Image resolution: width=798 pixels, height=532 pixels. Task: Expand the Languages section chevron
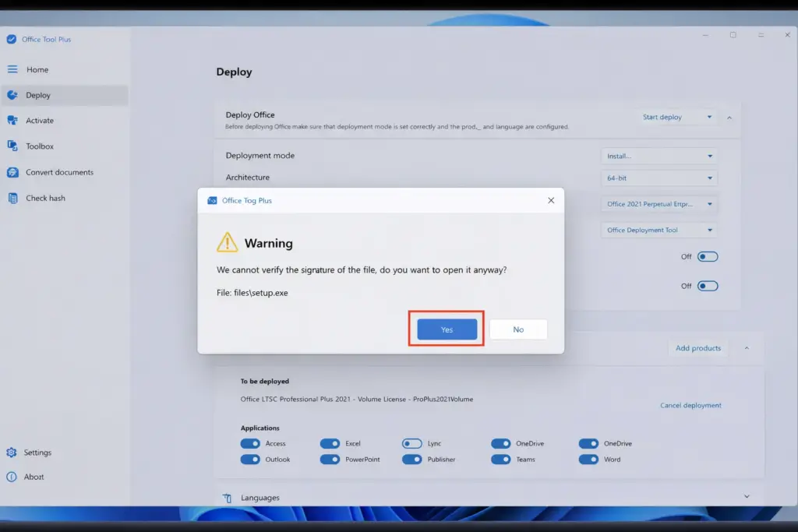(x=747, y=497)
